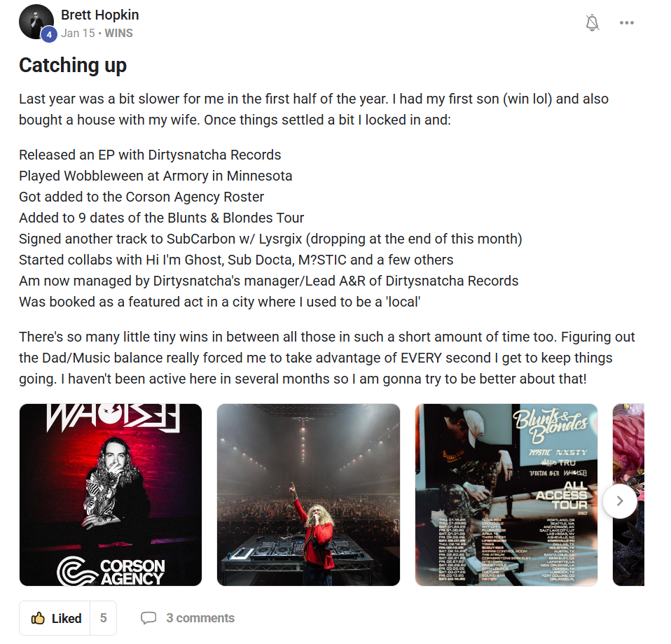View the 5 likes count
The width and height of the screenshot is (671, 644).
point(103,618)
